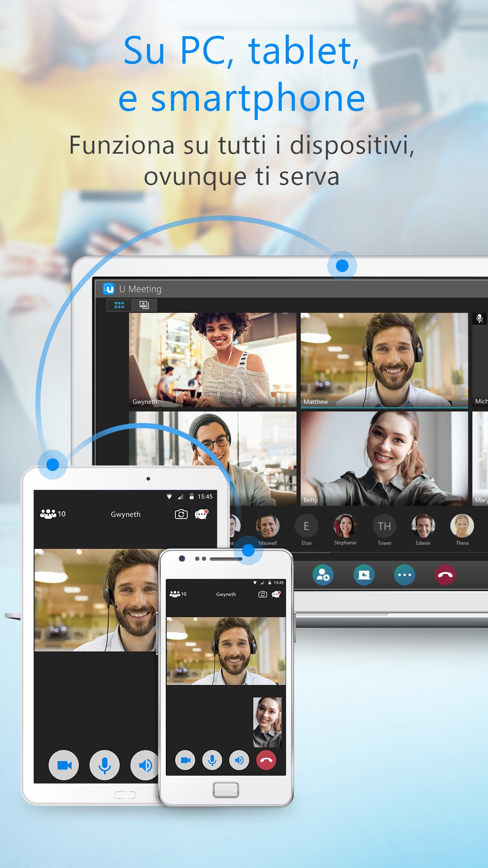Toggle the speaker on the tablet
This screenshot has height=868, width=488.
(x=145, y=765)
